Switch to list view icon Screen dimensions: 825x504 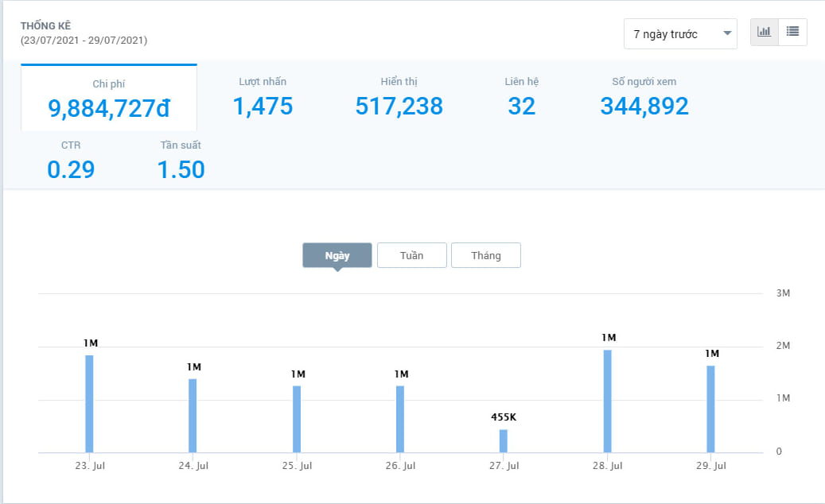pyautogui.click(x=792, y=32)
